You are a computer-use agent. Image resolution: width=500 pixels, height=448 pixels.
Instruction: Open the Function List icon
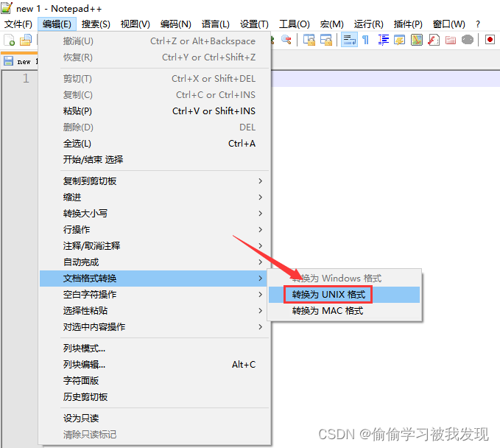click(x=433, y=40)
